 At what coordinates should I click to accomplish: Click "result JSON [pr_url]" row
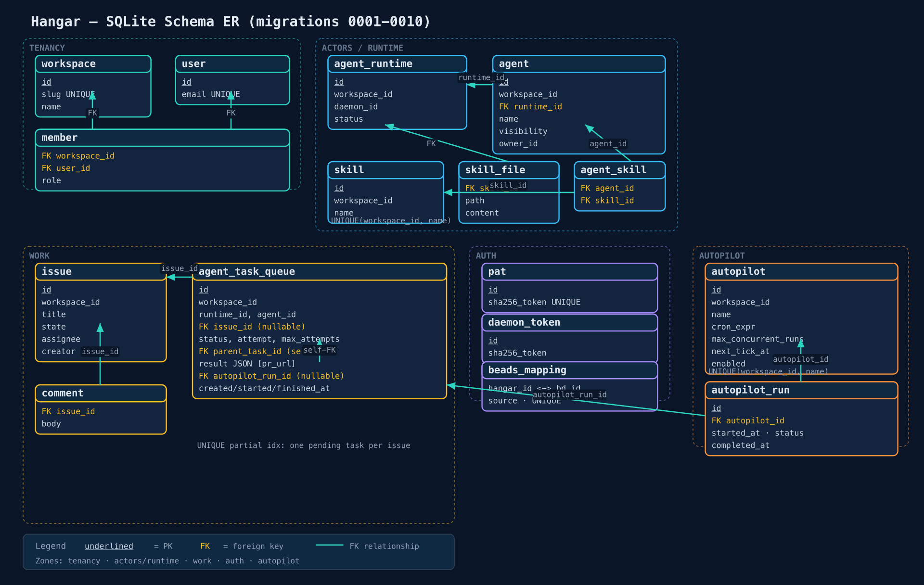(x=247, y=364)
